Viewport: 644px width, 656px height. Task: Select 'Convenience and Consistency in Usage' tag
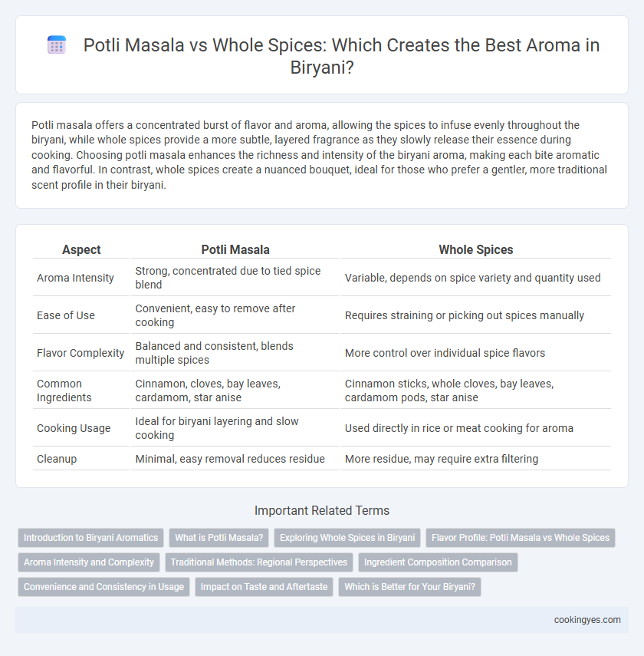click(103, 587)
